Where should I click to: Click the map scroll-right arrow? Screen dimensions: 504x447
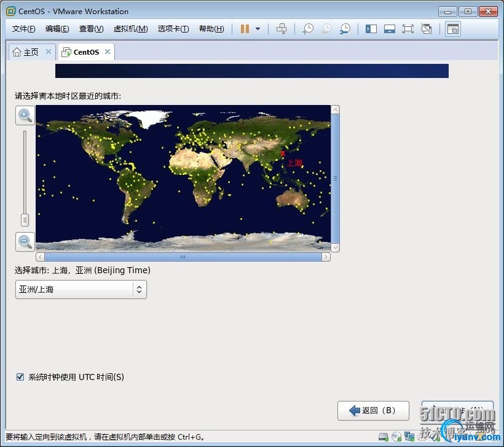click(326, 257)
